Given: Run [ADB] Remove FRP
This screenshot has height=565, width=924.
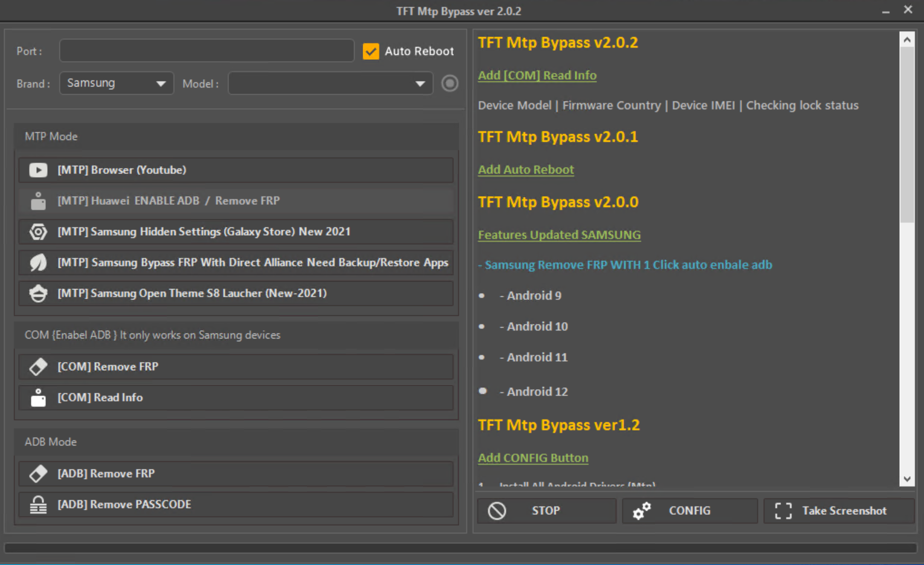Looking at the screenshot, I should click(x=236, y=473).
